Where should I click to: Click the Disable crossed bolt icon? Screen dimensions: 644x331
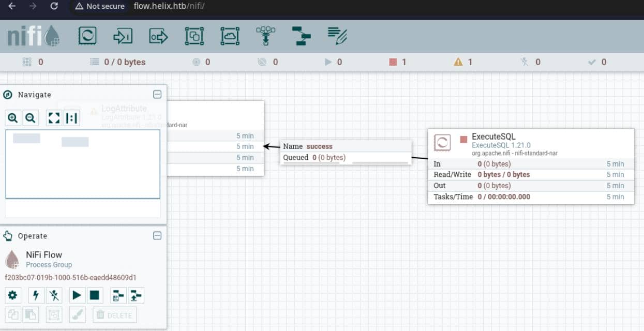coord(54,295)
